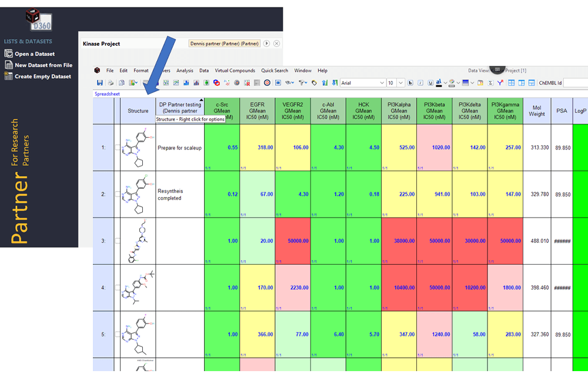Screen dimensions: 588x377
Task: Click the Y-shaped filter icon with red arrow
Action: tap(500, 83)
